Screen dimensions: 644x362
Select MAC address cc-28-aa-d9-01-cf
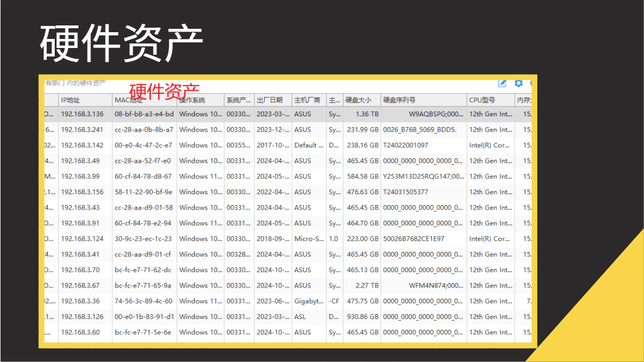[142, 255]
